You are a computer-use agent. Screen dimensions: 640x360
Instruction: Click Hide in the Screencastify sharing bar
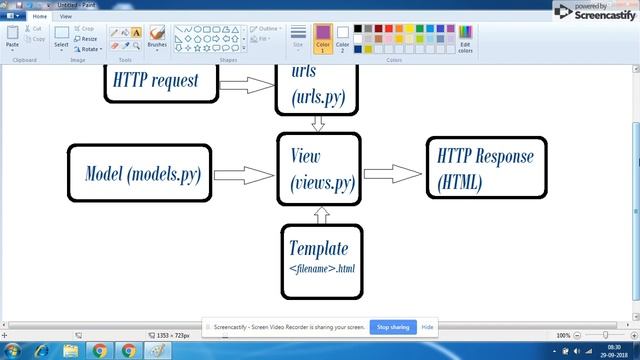tap(427, 327)
